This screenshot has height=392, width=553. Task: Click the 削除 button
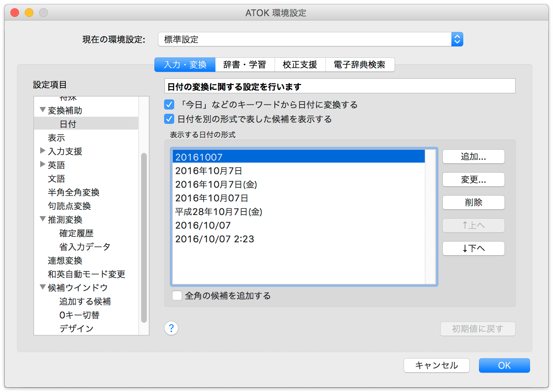pos(473,202)
